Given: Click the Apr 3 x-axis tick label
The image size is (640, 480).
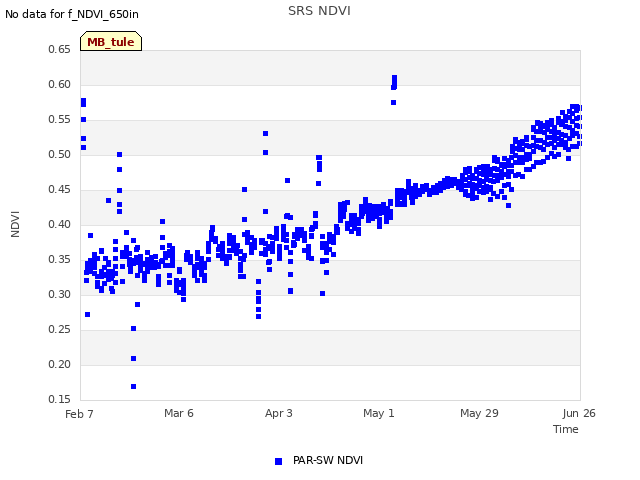Looking at the screenshot, I should coord(279,413).
